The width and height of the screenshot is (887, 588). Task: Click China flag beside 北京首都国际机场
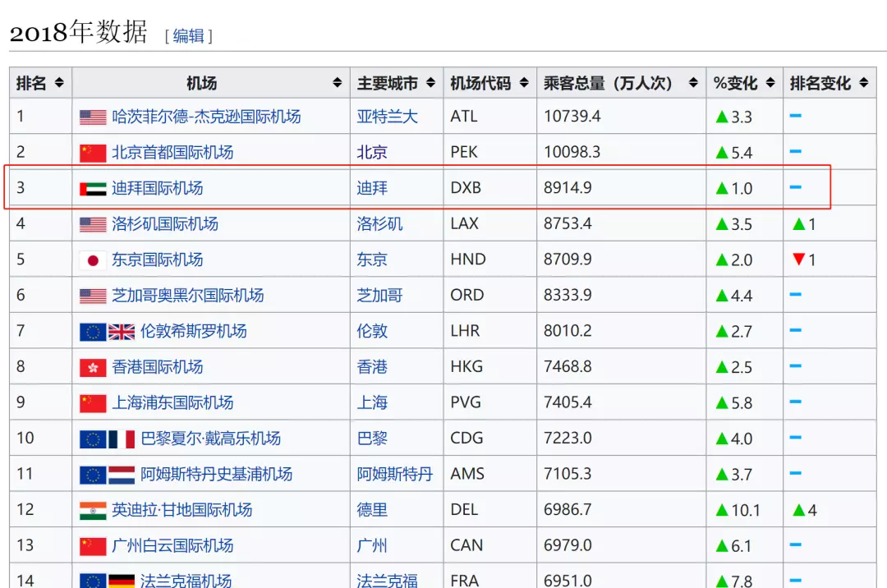(93, 154)
